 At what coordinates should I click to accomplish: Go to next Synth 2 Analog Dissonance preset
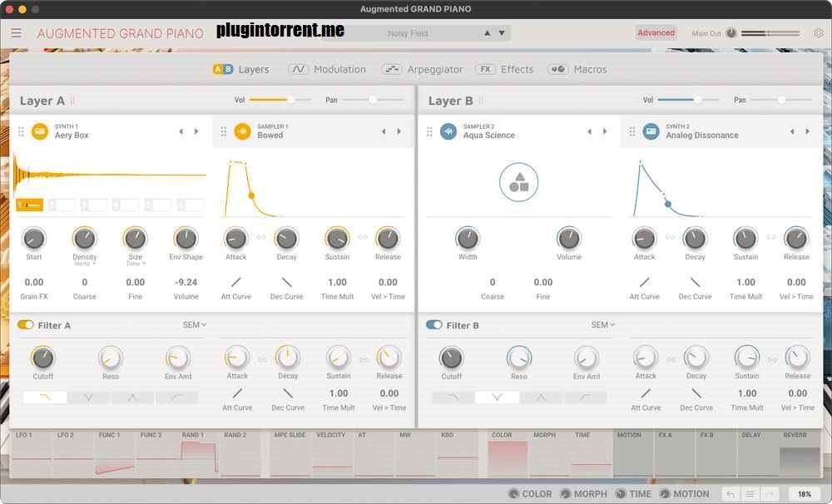tap(807, 131)
